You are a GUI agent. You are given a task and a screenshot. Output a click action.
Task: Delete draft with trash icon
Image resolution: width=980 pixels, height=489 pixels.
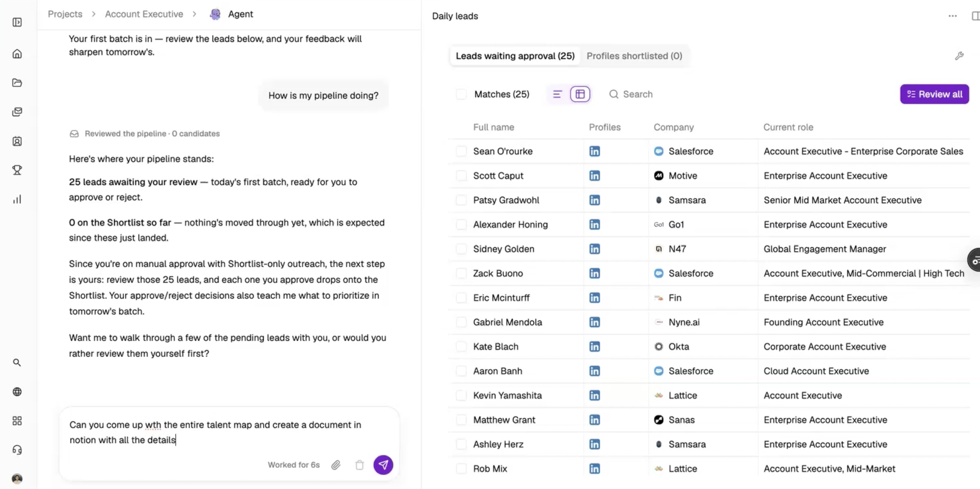point(360,465)
